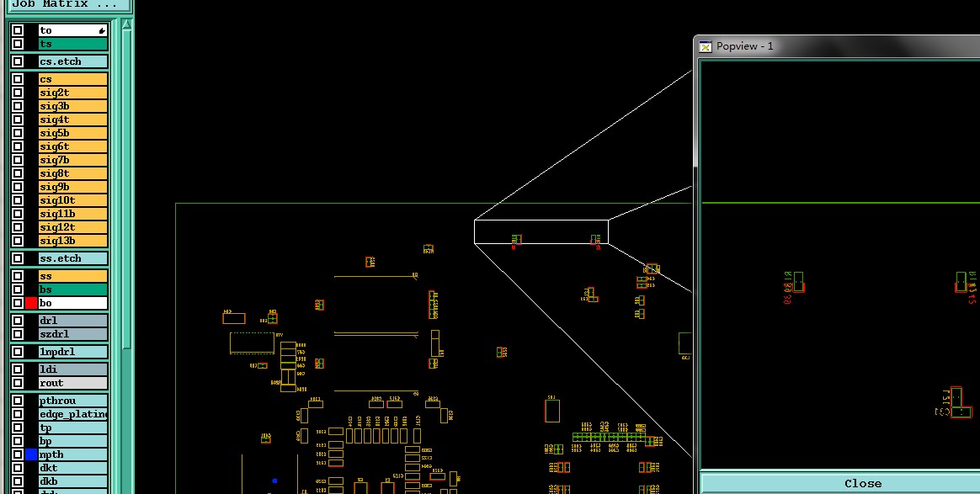Click the Popview - 1 title bar icon
The height and width of the screenshot is (494, 980).
(705, 46)
